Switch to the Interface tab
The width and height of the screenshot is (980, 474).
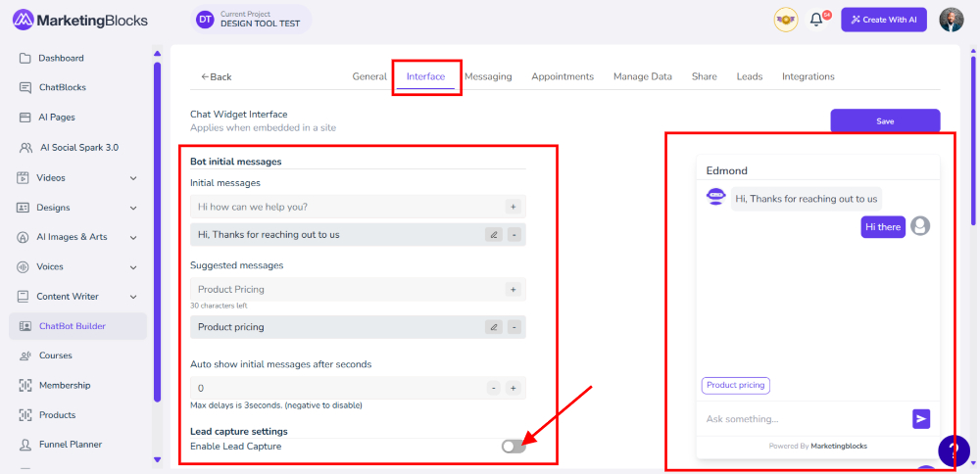pyautogui.click(x=425, y=76)
